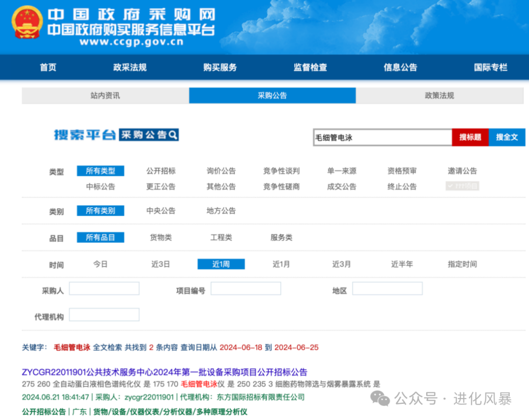
Task: Click the 采购人 input field
Action: [x=104, y=288]
